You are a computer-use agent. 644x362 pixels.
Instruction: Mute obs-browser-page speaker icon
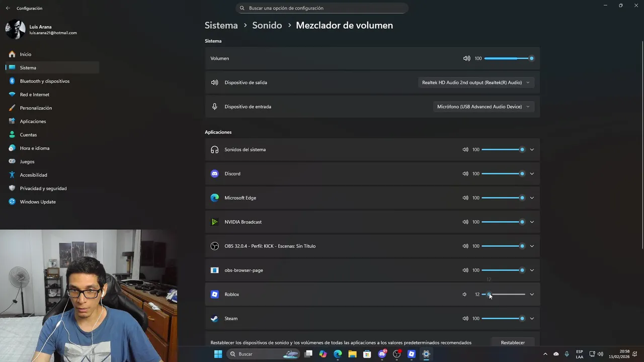coord(465,270)
